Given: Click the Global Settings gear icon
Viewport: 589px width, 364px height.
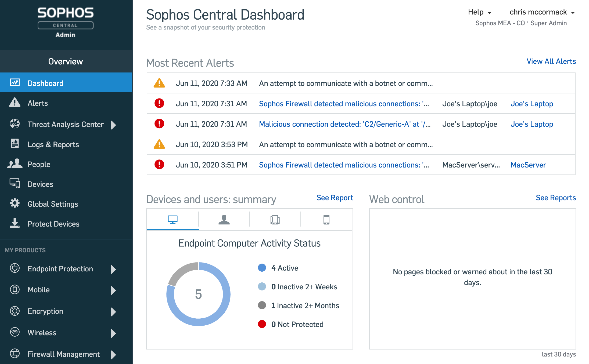Looking at the screenshot, I should (x=15, y=203).
